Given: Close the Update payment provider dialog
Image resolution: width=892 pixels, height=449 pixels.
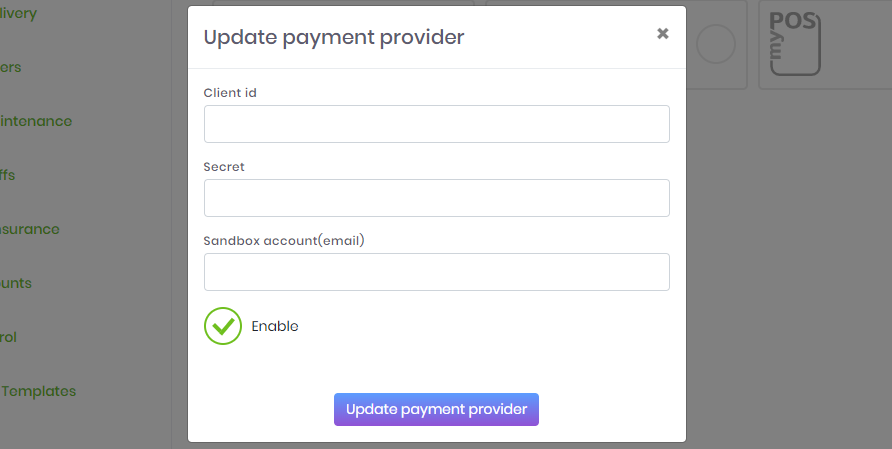Looking at the screenshot, I should (663, 34).
